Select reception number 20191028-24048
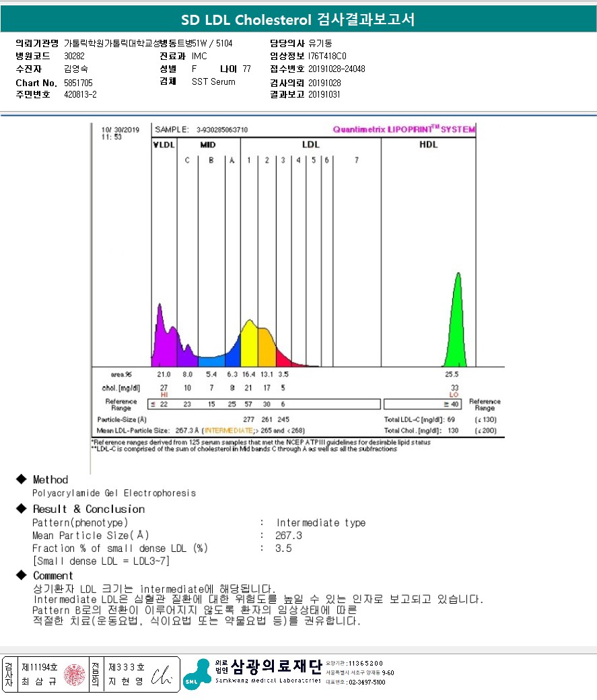 (x=337, y=69)
